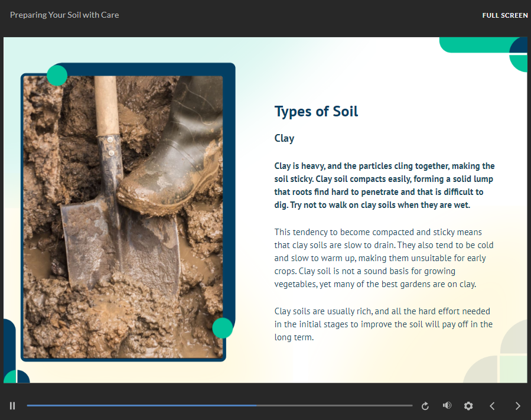Click the muddy spade and boot photo
Viewport: 531px width, 420px height.
pyautogui.click(x=123, y=217)
